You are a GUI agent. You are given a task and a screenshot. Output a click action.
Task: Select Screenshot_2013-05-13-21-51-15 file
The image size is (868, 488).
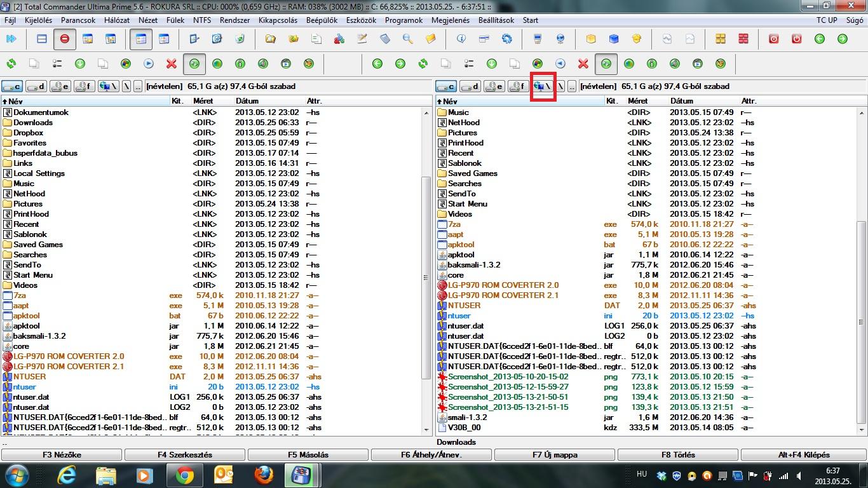click(x=508, y=407)
